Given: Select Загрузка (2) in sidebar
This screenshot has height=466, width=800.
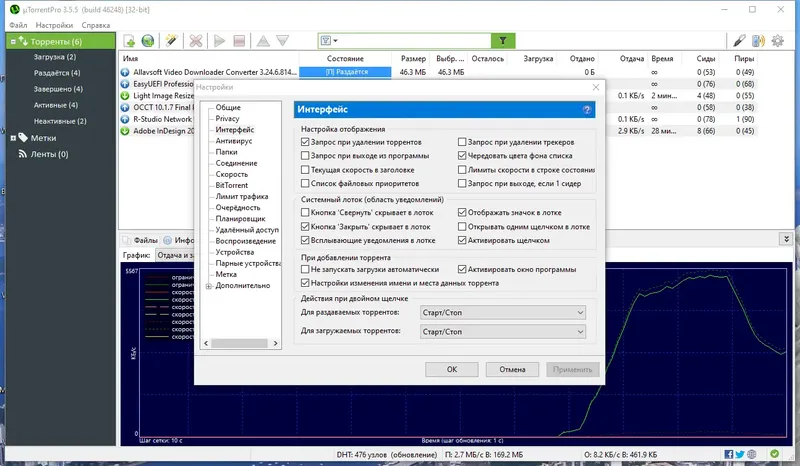Looking at the screenshot, I should point(55,57).
